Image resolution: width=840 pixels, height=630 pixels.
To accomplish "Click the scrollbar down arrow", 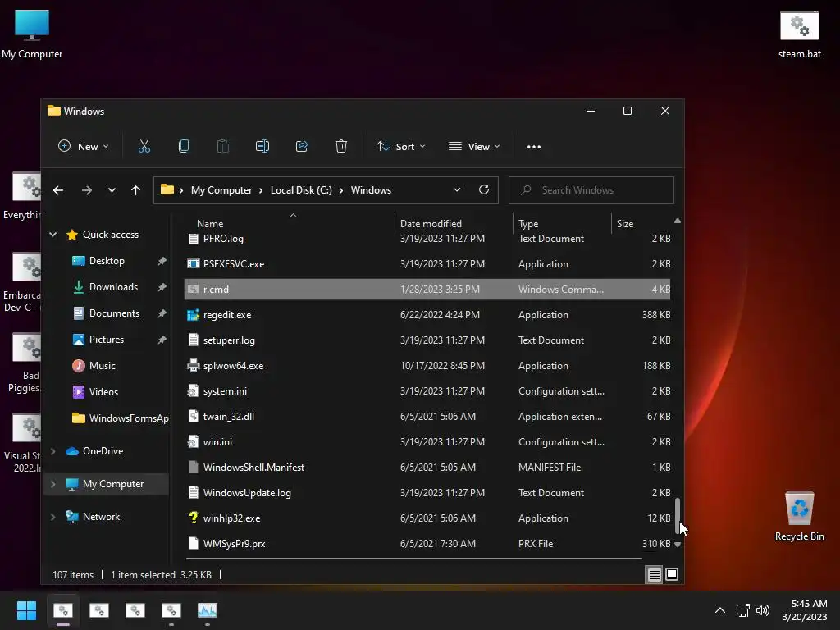I will 677,545.
